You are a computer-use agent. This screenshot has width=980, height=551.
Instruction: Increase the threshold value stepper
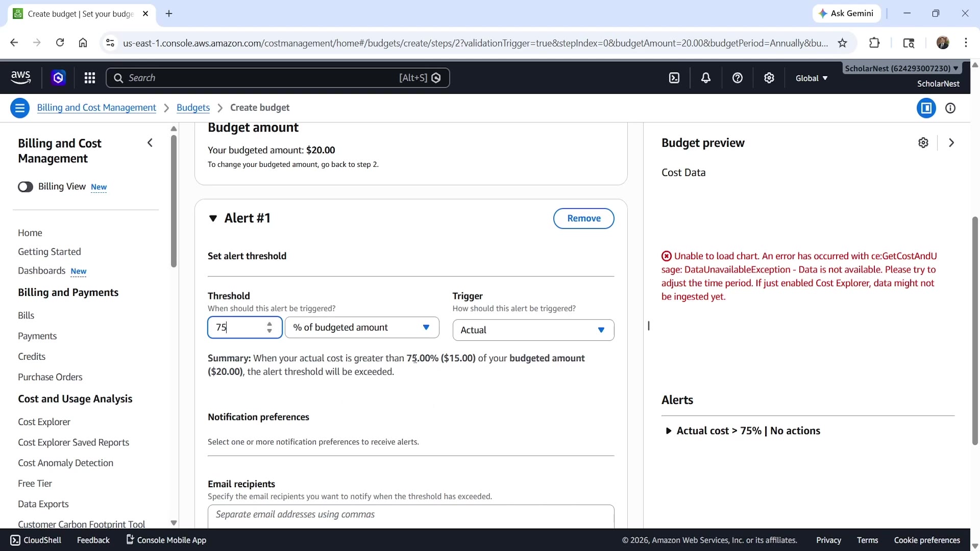point(269,324)
